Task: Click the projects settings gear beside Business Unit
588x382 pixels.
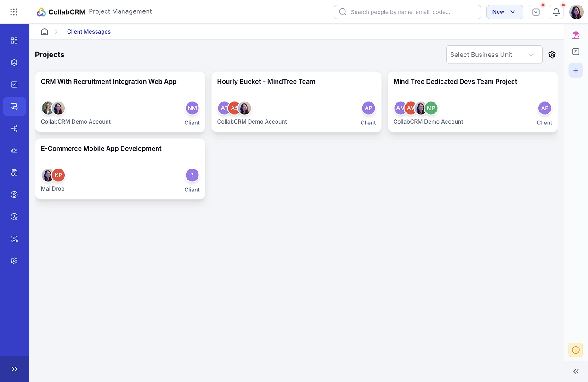Action: (x=552, y=55)
